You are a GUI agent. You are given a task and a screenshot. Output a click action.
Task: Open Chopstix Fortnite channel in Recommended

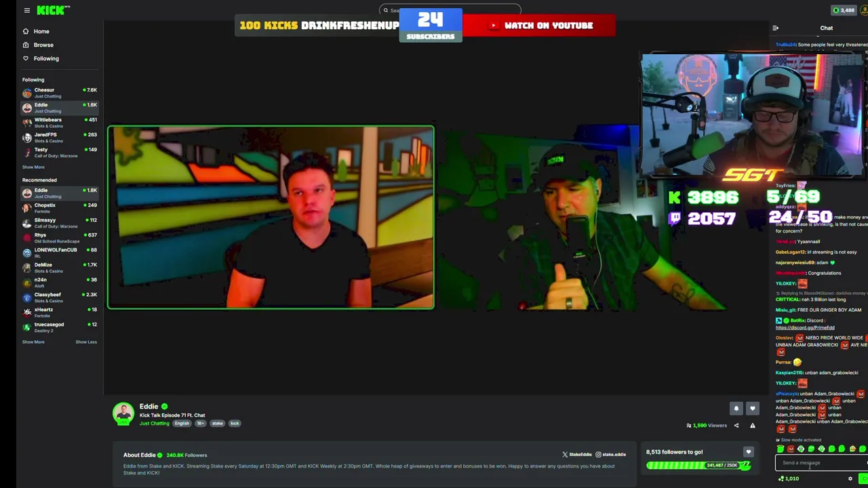(60, 208)
